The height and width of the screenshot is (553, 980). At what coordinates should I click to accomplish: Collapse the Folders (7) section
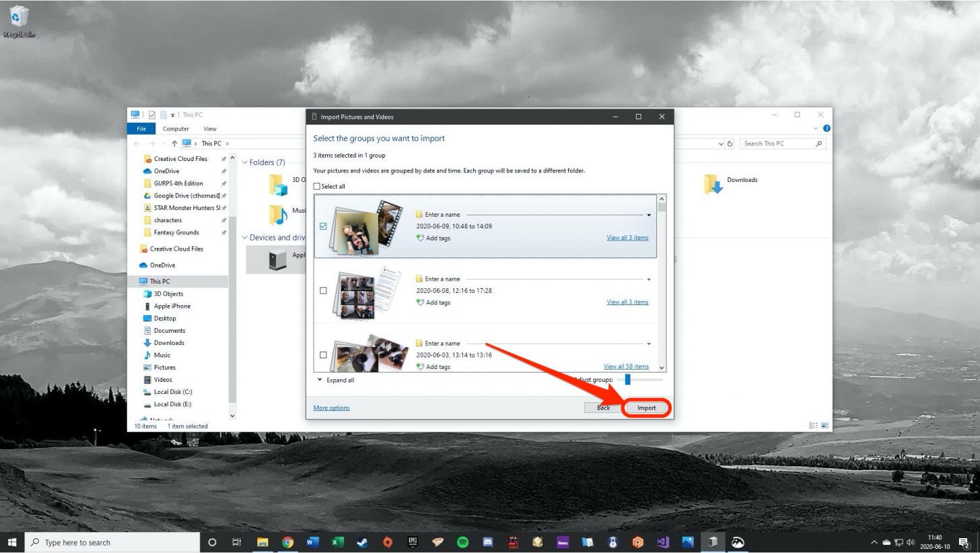(244, 162)
